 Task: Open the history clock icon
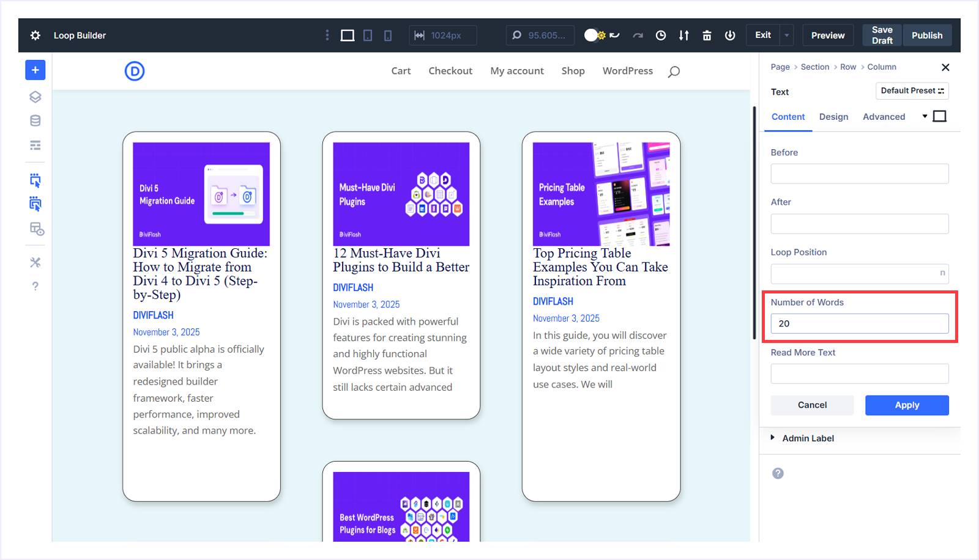click(x=661, y=35)
